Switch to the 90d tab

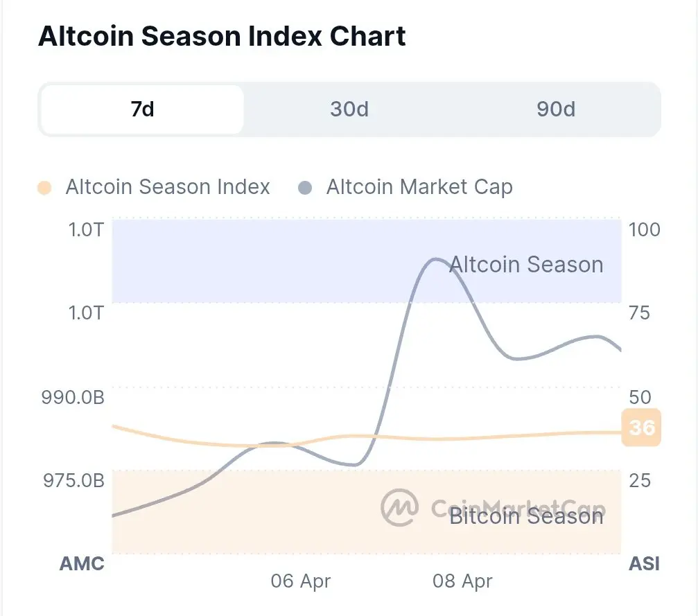[x=556, y=109]
